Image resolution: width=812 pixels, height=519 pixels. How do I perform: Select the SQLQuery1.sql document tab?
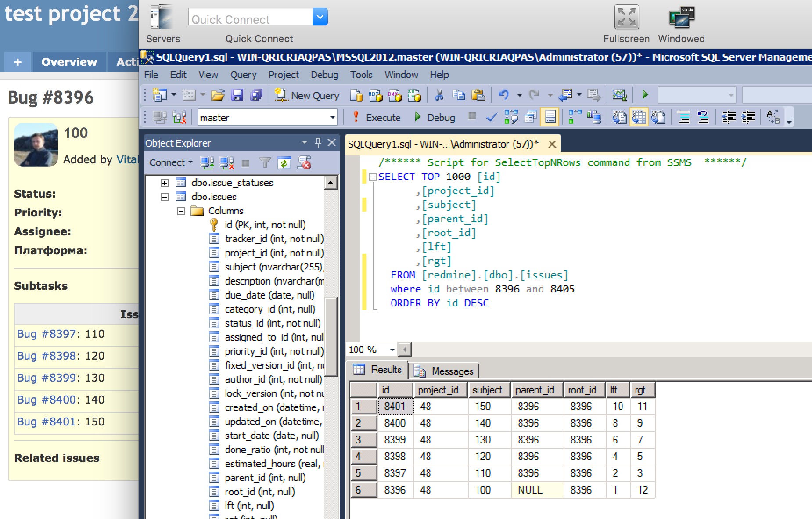pos(452,144)
